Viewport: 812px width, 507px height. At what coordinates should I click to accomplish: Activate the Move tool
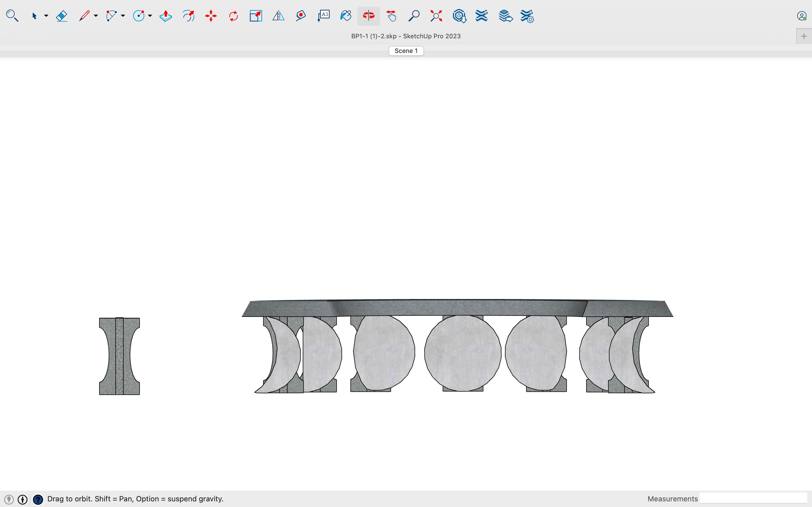coord(211,16)
